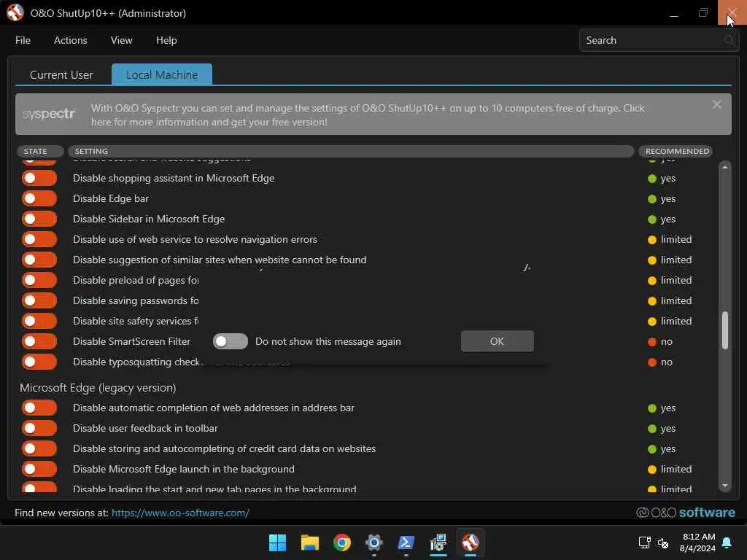Viewport: 747px width, 560px height.
Task: Click the scrollbar down arrow
Action: (724, 486)
